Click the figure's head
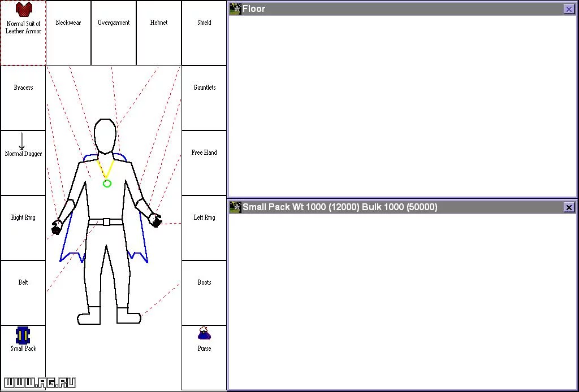 pyautogui.click(x=105, y=136)
